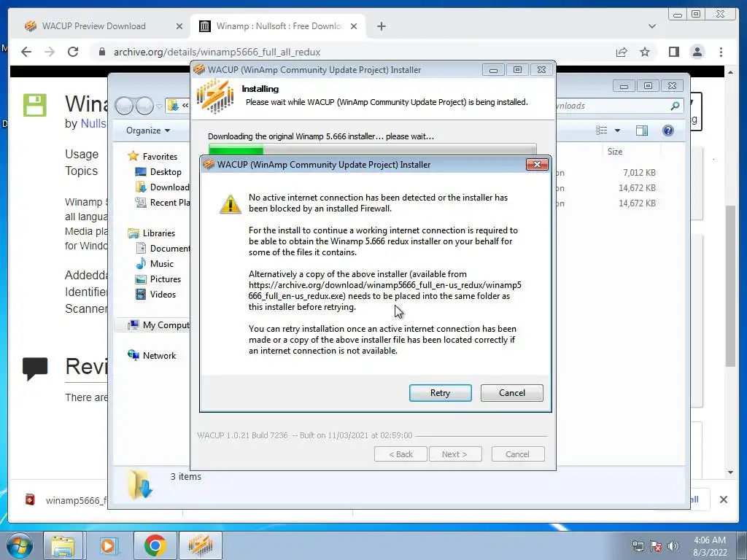747x560 pixels.
Task: Click the volume speaker tray icon
Action: (673, 546)
